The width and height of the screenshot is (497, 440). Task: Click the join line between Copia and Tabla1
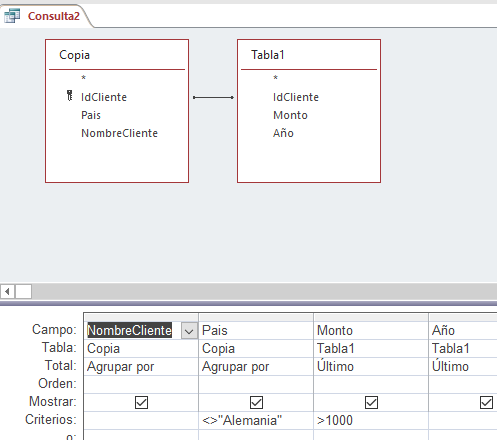pos(213,97)
